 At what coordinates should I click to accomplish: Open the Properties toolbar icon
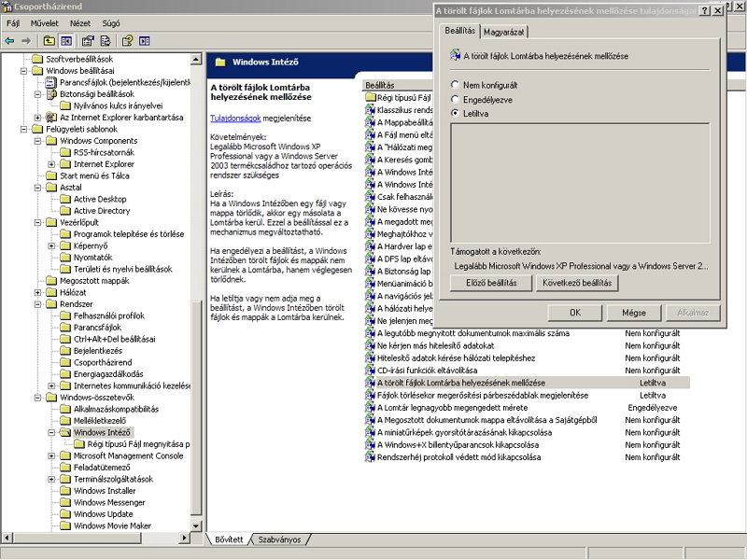[88, 41]
